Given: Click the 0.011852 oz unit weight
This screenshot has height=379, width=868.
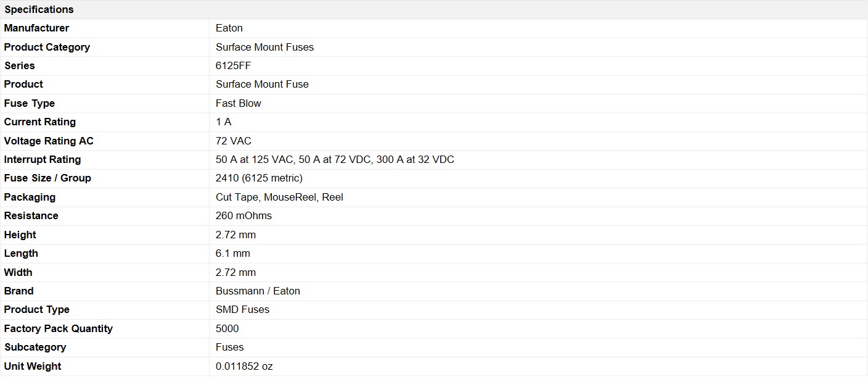Looking at the screenshot, I should 244,366.
